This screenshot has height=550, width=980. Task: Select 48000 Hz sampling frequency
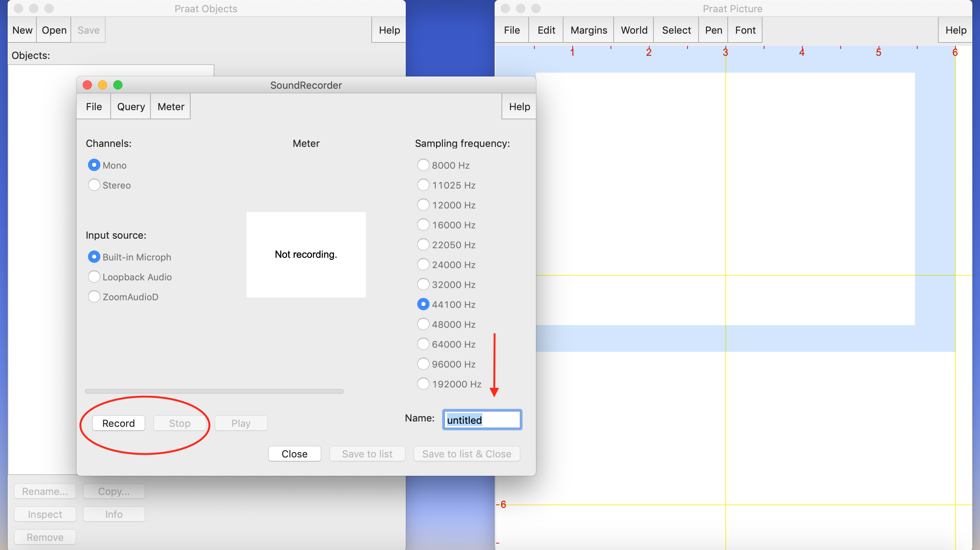tap(423, 324)
